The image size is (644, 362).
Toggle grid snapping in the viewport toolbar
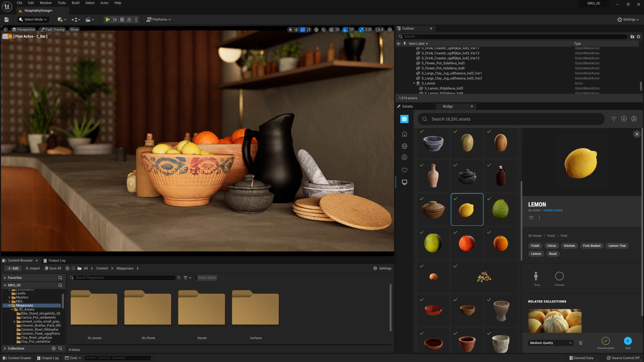331,29
